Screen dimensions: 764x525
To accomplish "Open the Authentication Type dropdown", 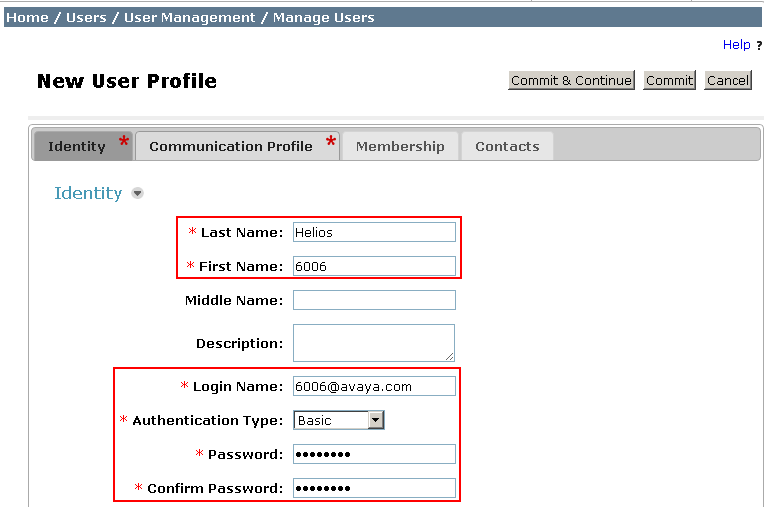I will coord(376,421).
